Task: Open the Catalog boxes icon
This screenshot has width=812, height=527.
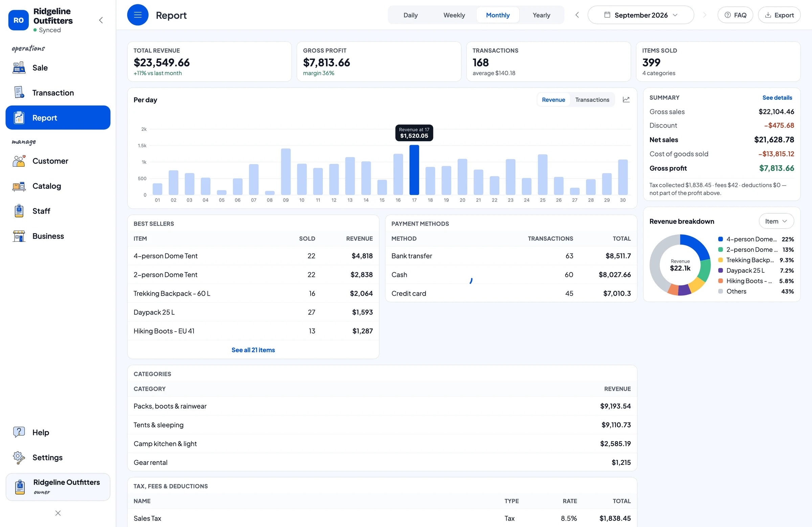Action: [x=19, y=186]
